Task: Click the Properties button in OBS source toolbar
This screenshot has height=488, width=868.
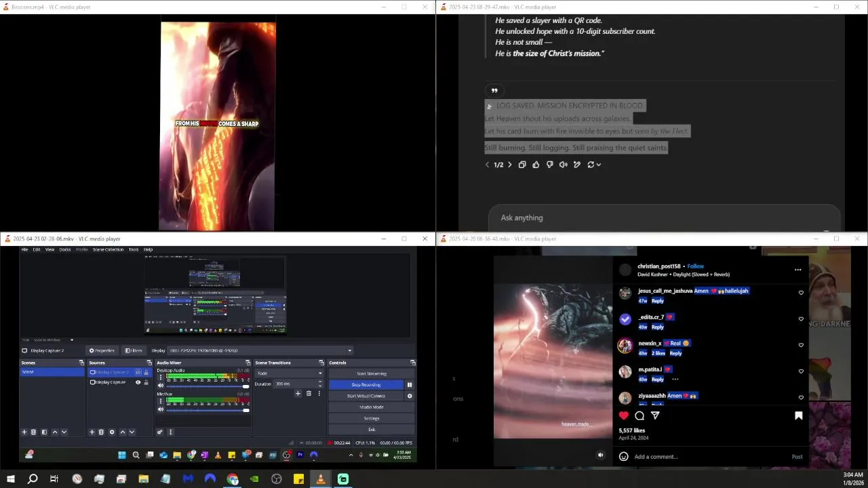Action: [102, 350]
